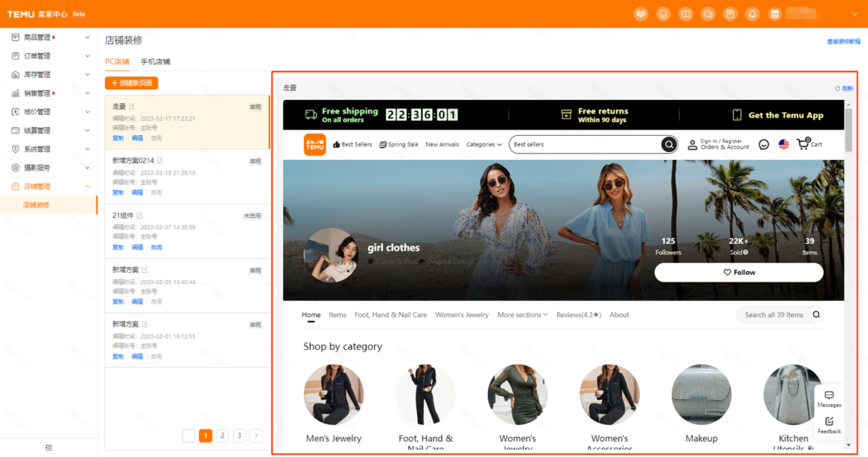Image resolution: width=868 pixels, height=457 pixels.
Task: Open the Categories dropdown in preview
Action: [x=484, y=145]
